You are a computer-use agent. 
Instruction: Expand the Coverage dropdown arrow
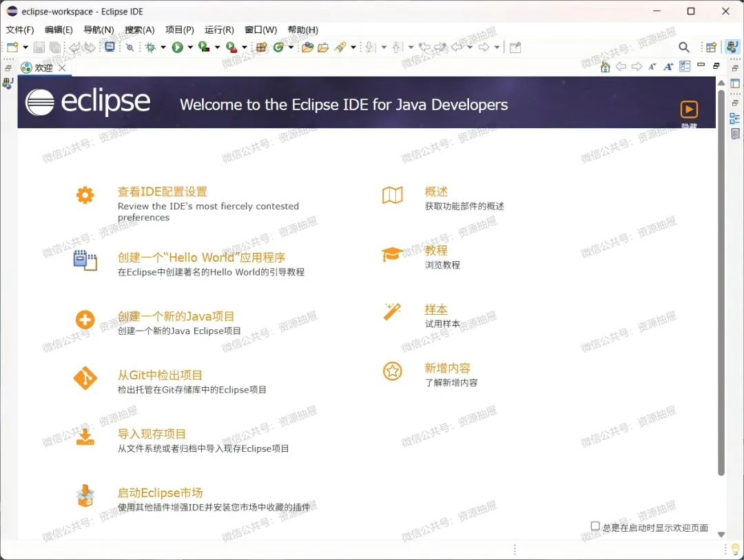(x=217, y=47)
